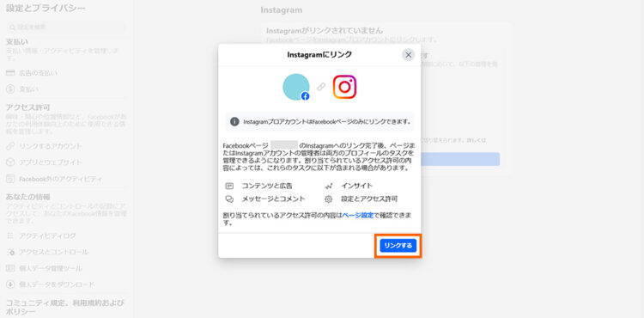Viewport: 644px width, 318px height.
Task: Close the Instagramにリンク dialog
Action: 408,55
